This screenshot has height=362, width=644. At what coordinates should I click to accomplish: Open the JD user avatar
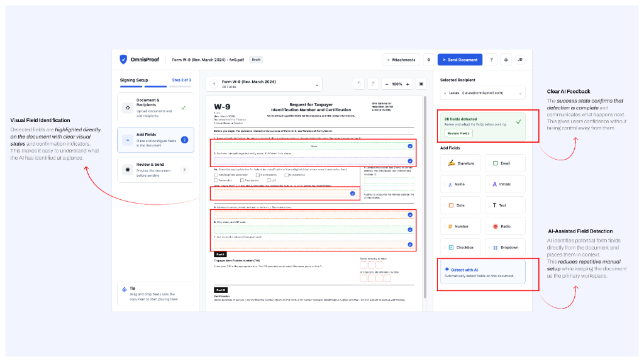click(520, 60)
